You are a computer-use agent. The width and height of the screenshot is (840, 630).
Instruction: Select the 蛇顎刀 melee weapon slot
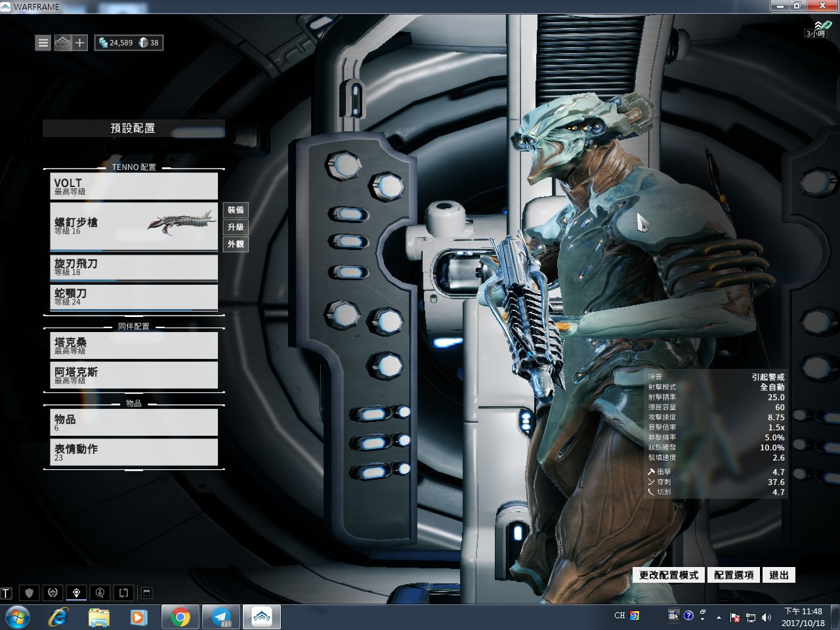134,297
